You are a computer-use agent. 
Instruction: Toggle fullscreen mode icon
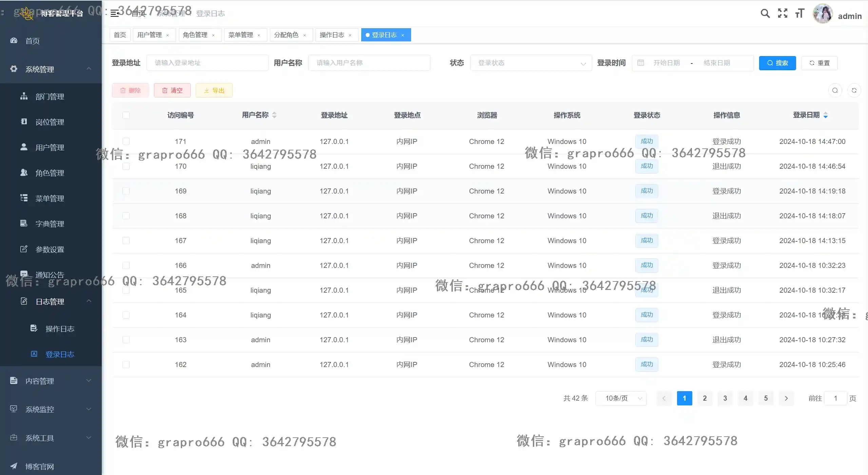[x=783, y=14]
